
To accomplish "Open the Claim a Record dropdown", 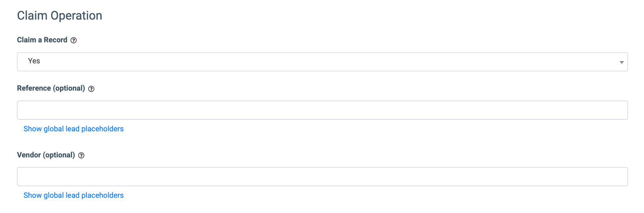I will coord(322,62).
